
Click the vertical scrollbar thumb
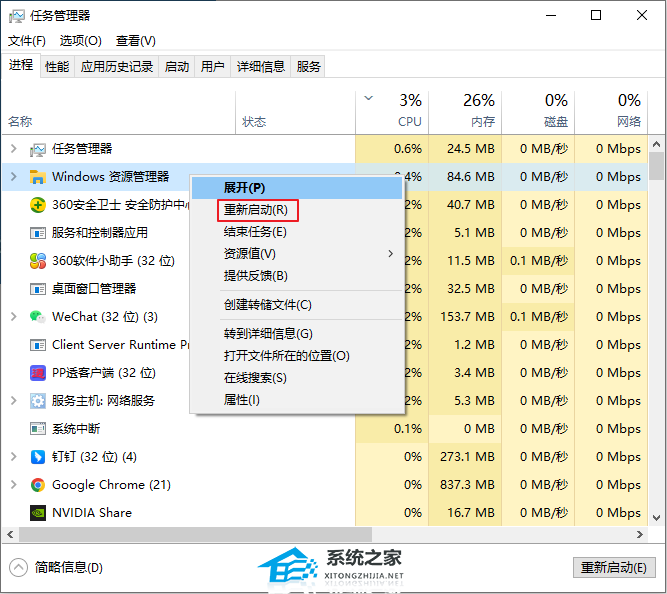point(656,166)
